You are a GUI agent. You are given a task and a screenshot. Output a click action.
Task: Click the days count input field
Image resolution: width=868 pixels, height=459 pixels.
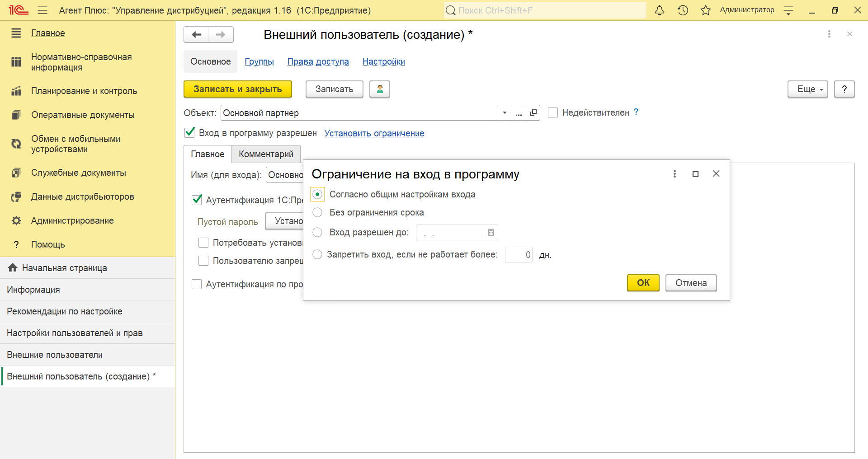click(x=519, y=255)
